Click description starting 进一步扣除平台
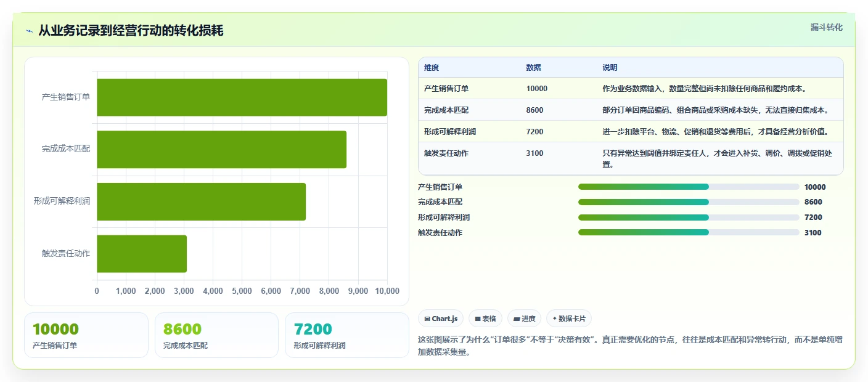 [x=716, y=132]
